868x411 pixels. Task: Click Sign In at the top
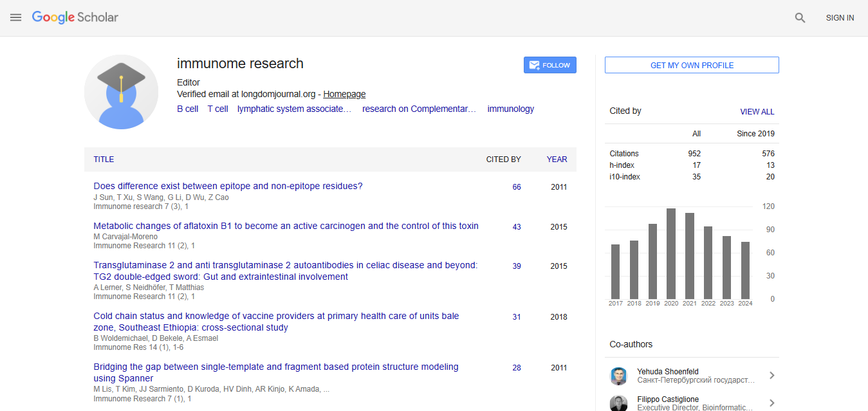(840, 18)
